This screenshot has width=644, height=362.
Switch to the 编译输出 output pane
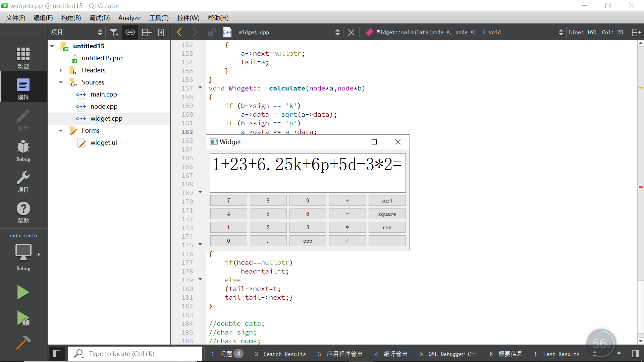pos(395,354)
